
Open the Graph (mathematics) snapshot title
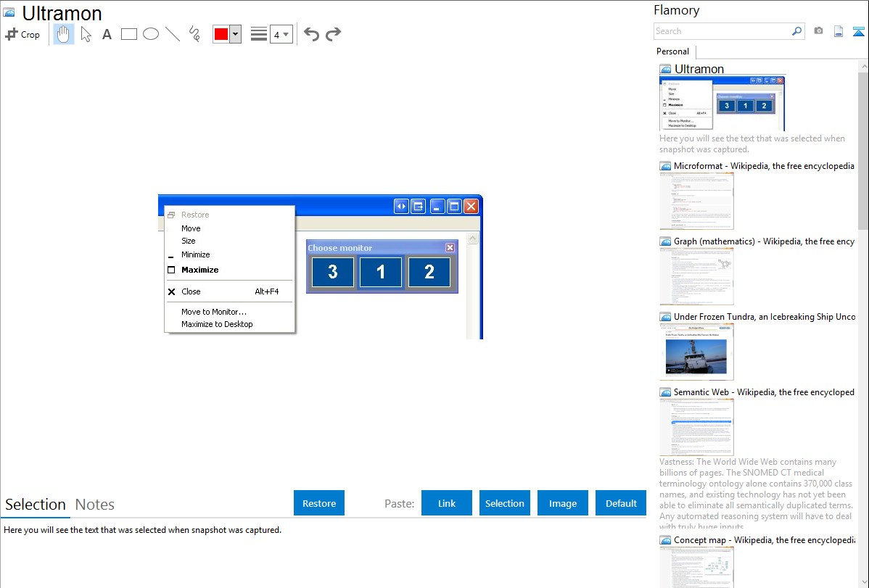(x=764, y=241)
